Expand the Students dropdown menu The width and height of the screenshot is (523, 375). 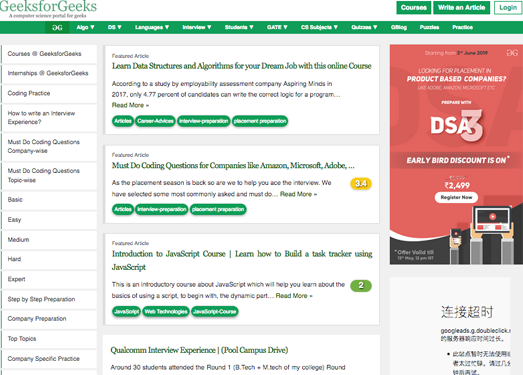pos(239,27)
